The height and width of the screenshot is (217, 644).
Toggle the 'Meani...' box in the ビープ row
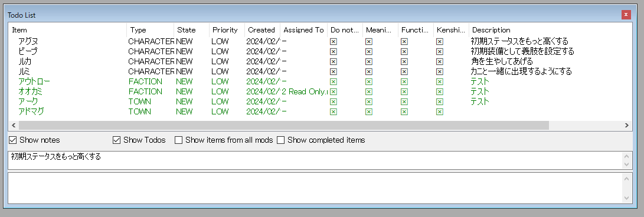tap(369, 51)
